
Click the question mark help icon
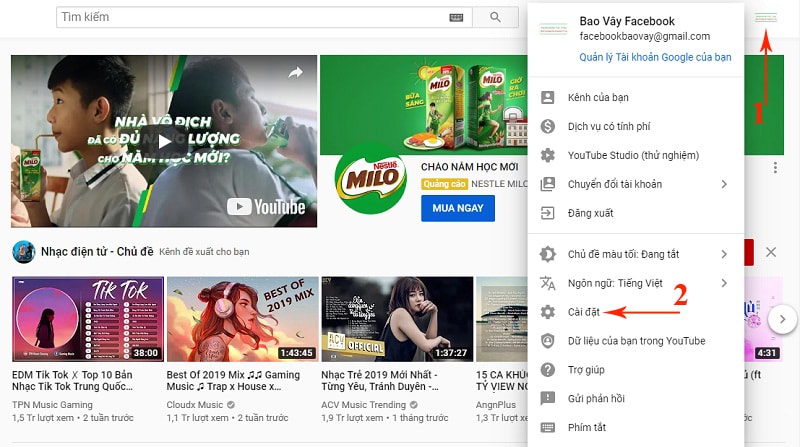[547, 369]
